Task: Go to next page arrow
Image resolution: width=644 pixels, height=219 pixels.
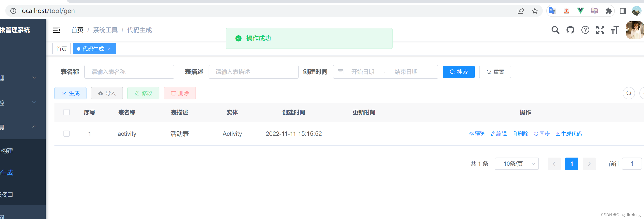Action: [589, 163]
